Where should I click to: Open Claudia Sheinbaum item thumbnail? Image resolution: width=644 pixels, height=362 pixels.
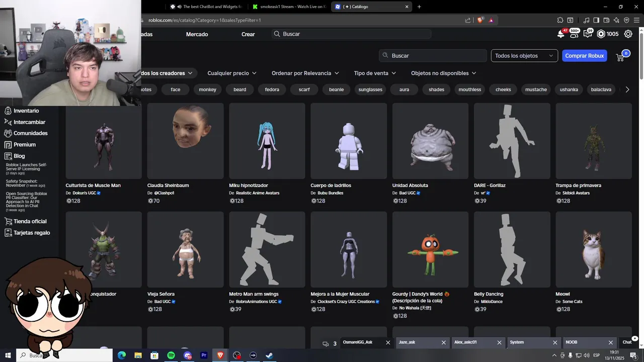(185, 141)
